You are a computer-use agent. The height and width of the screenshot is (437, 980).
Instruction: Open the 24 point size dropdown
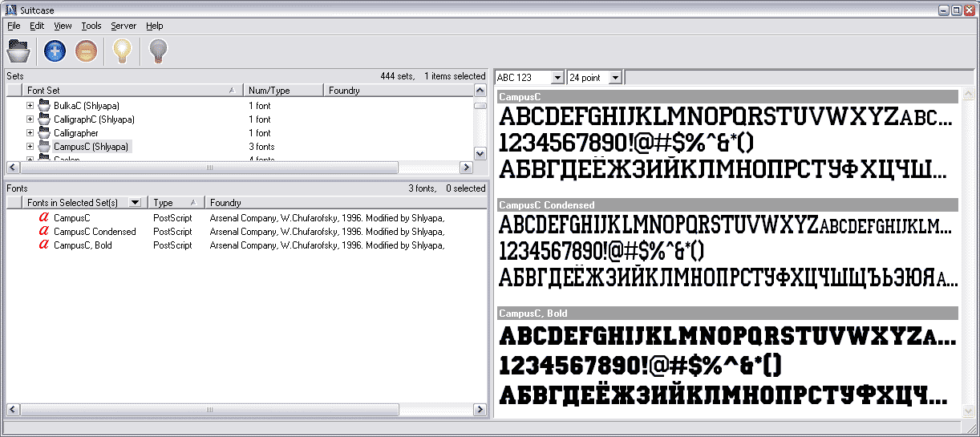[615, 78]
